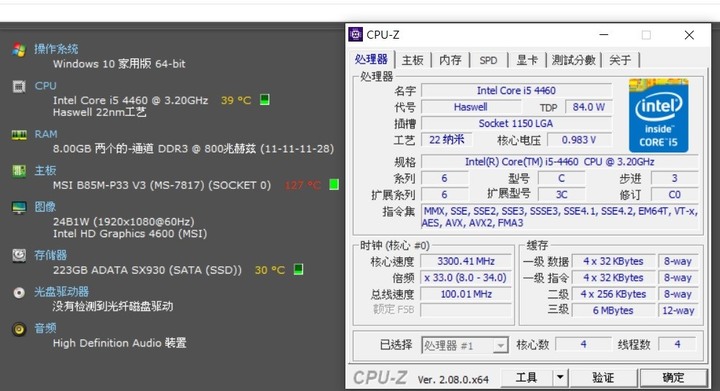The height and width of the screenshot is (391, 720).
Task: Click the optical drive (光盘驱动器) disc icon
Action: pos(19,292)
